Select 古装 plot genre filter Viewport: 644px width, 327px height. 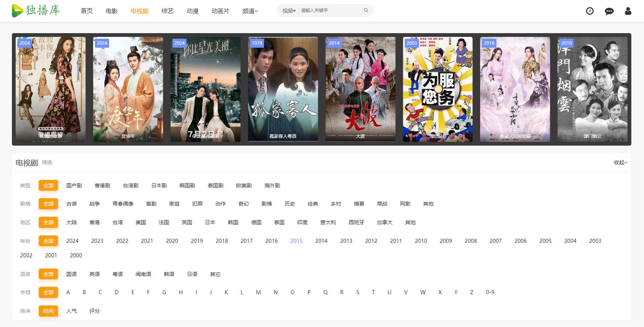pyautogui.click(x=72, y=204)
